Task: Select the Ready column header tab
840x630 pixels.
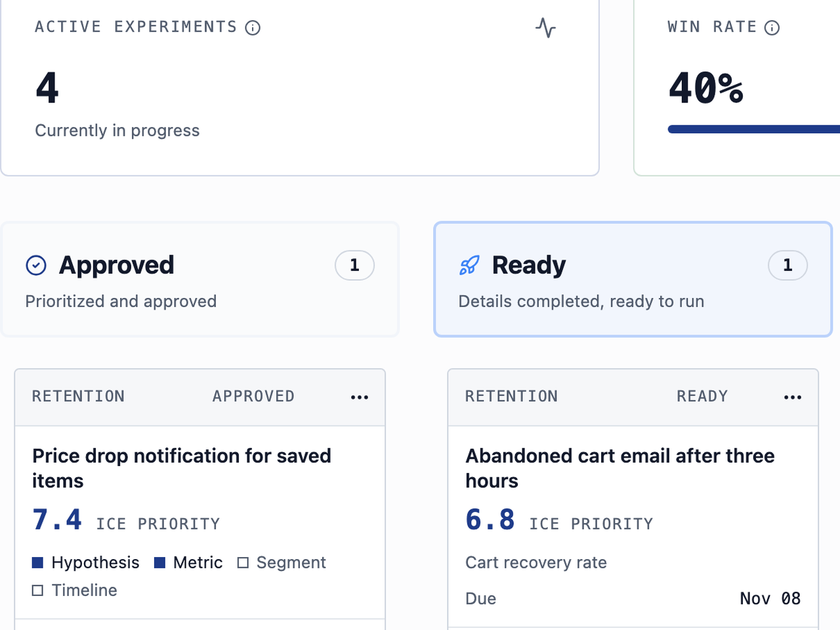Action: coord(633,280)
